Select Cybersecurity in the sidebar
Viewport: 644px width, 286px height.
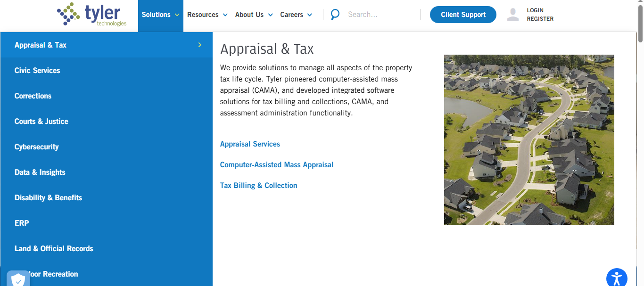[x=36, y=147]
